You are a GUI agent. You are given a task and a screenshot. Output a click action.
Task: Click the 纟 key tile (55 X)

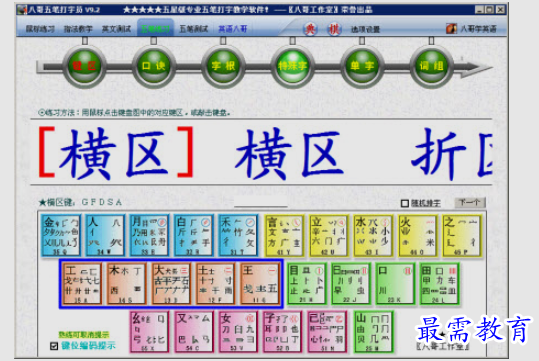150,332
